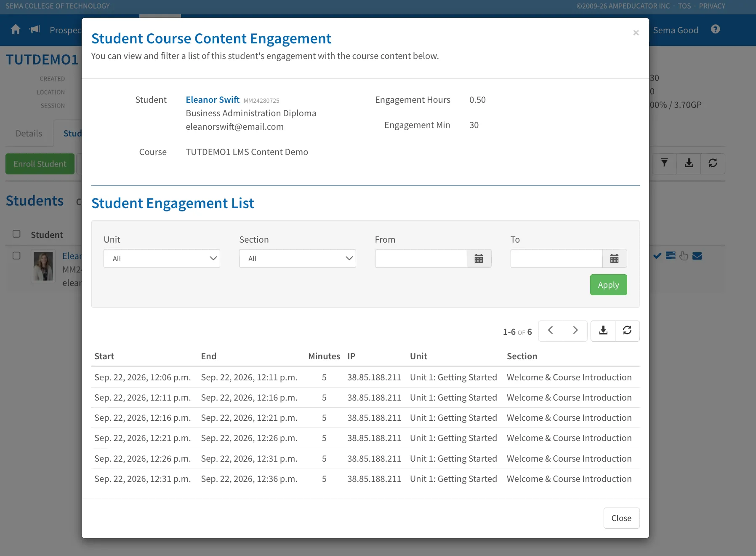Click the list icon in student row
Image resolution: width=756 pixels, height=556 pixels.
pyautogui.click(x=671, y=256)
